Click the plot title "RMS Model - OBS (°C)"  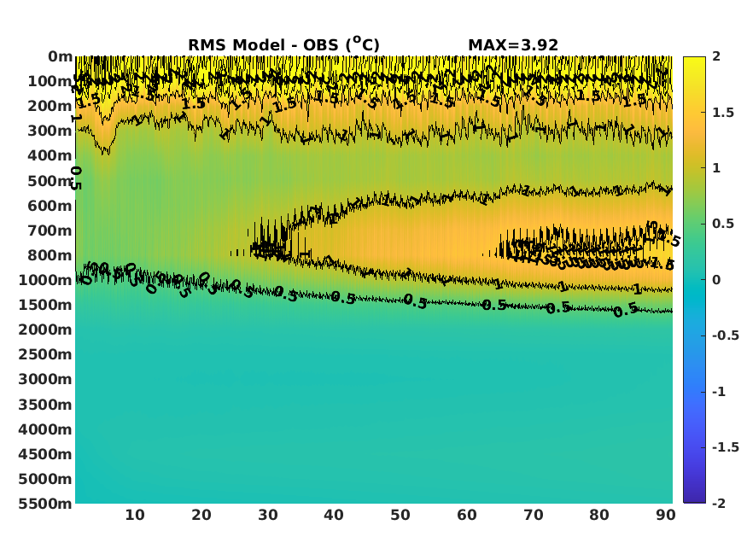pyautogui.click(x=284, y=44)
